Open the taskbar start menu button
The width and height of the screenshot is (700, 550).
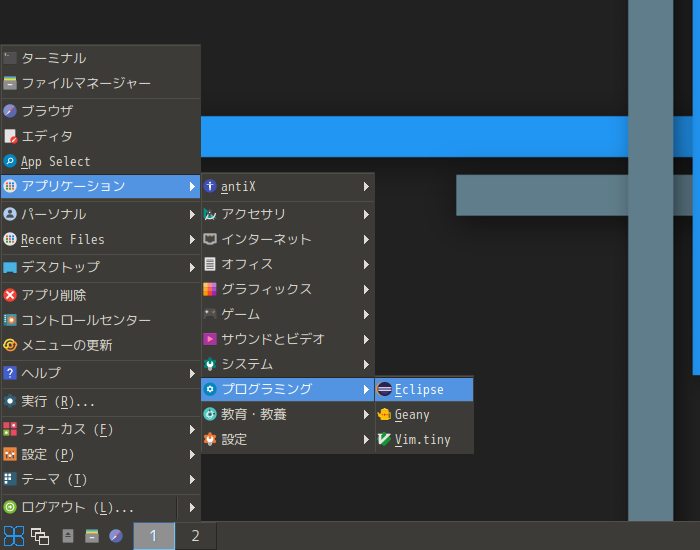13,536
